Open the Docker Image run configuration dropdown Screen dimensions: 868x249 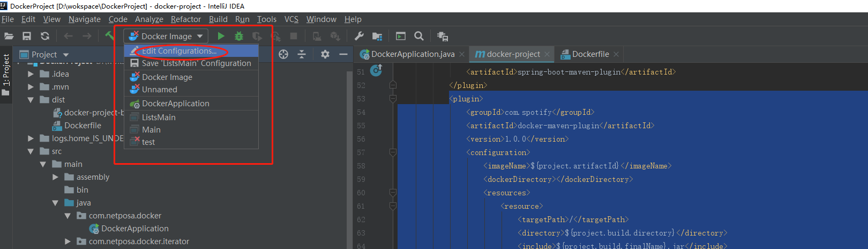[166, 36]
